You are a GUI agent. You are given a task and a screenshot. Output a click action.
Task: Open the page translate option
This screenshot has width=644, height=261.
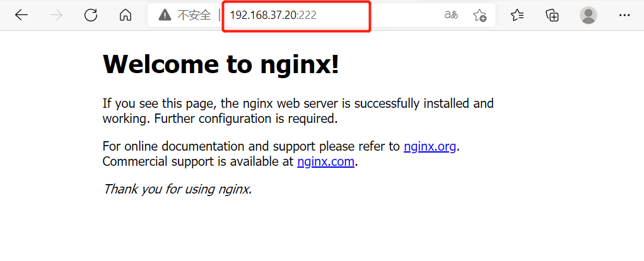(452, 16)
